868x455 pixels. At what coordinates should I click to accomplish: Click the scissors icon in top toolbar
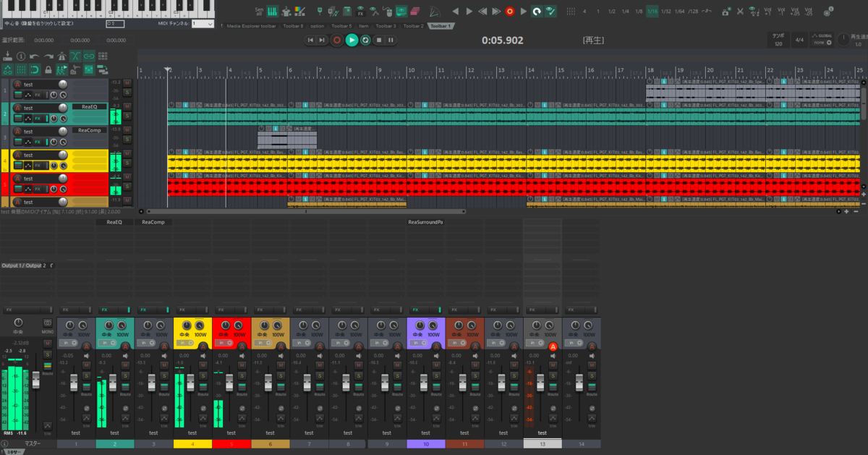740,12
